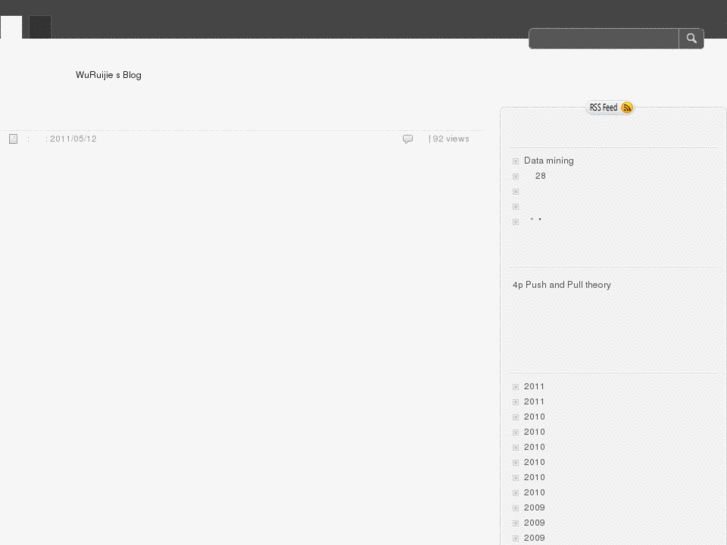Open WuRuijie's Blog title link
The height and width of the screenshot is (545, 727).
(x=108, y=75)
